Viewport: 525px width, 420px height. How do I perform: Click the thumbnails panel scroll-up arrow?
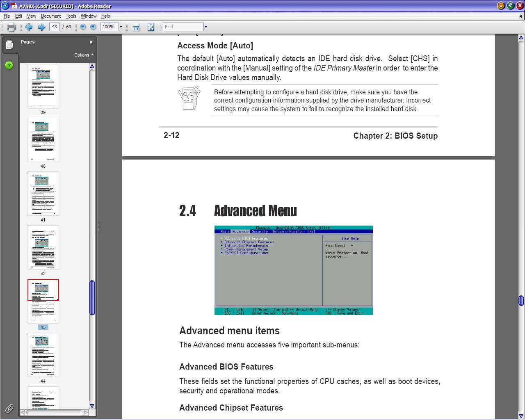tap(92, 66)
